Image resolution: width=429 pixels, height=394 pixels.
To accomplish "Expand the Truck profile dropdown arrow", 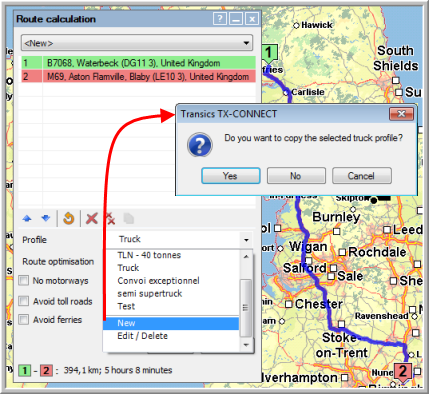I will coord(246,240).
